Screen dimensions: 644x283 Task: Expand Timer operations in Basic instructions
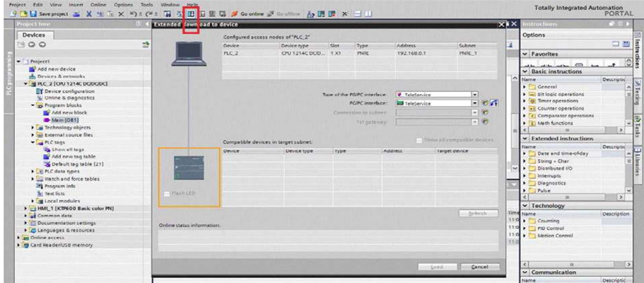pos(527,101)
